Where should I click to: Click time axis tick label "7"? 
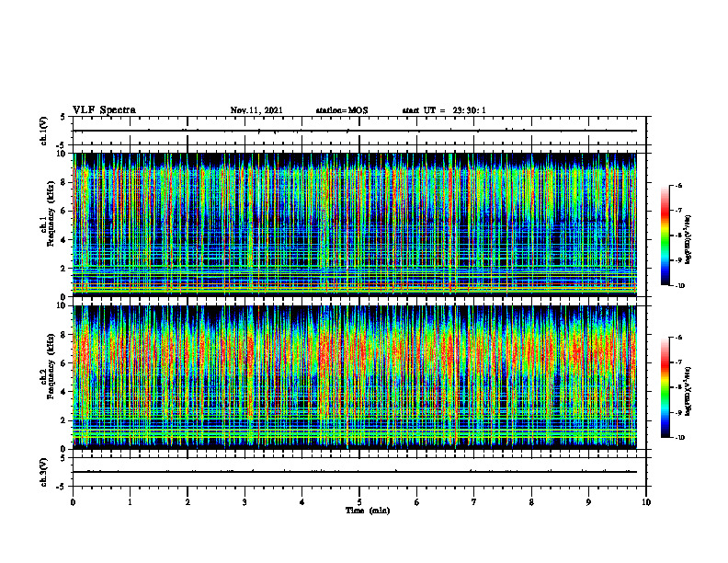(474, 502)
